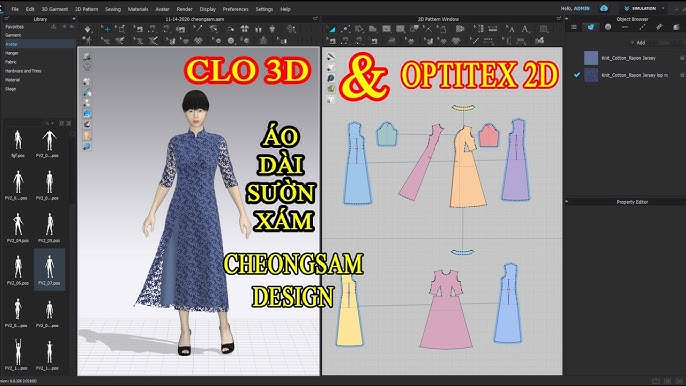Open the File menu
This screenshot has height=386, width=686.
pos(15,9)
